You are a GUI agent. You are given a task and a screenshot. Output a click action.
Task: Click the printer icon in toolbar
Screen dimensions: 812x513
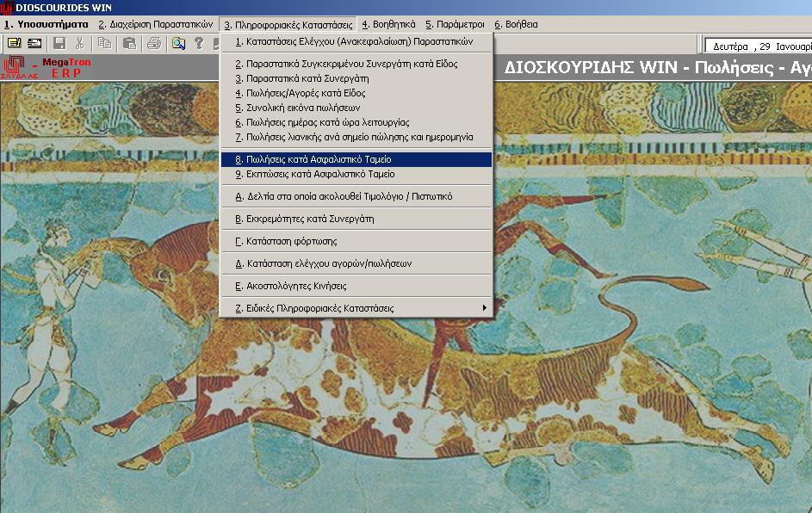tap(154, 43)
